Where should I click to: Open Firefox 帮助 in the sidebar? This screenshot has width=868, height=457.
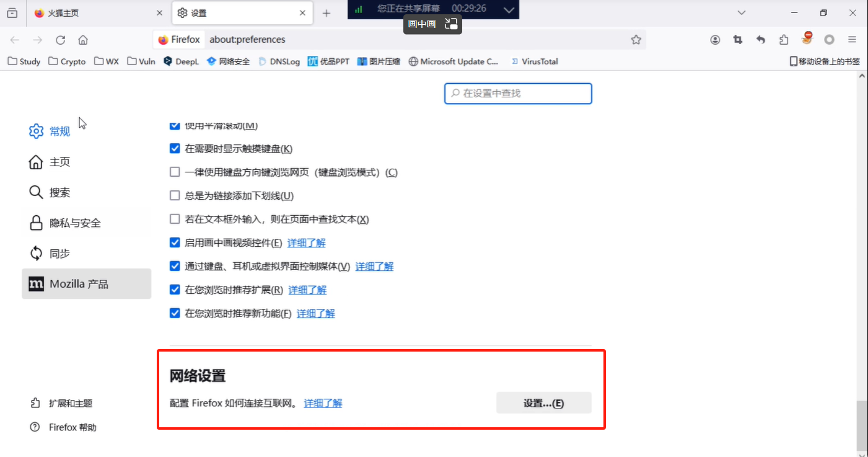click(x=64, y=427)
